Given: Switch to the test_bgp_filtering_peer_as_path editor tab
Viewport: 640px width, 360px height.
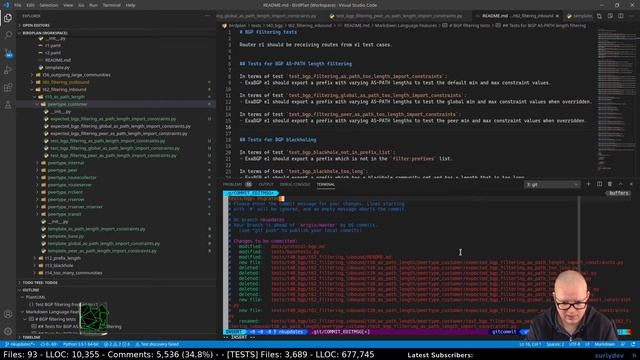Looking at the screenshot, I should (x=399, y=16).
